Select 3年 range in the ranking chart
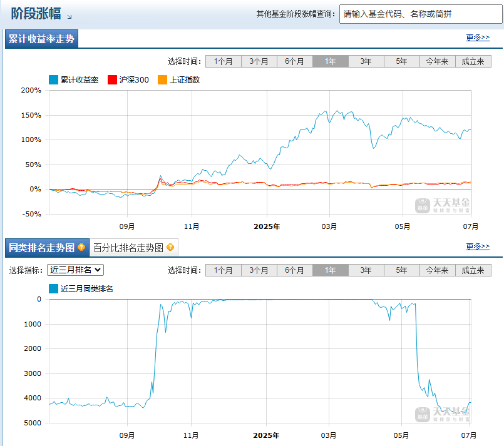Viewport: 504px width, 446px height. click(x=366, y=270)
